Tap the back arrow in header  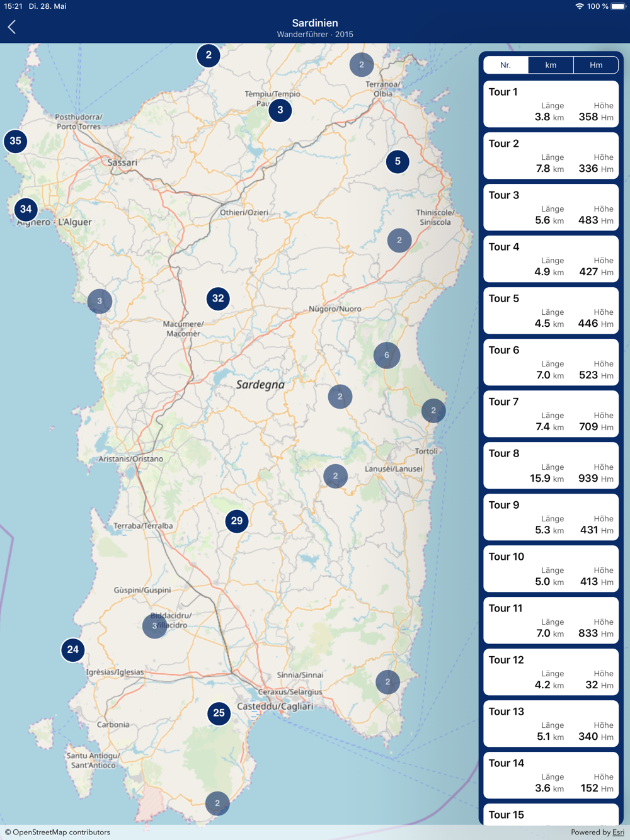[12, 27]
